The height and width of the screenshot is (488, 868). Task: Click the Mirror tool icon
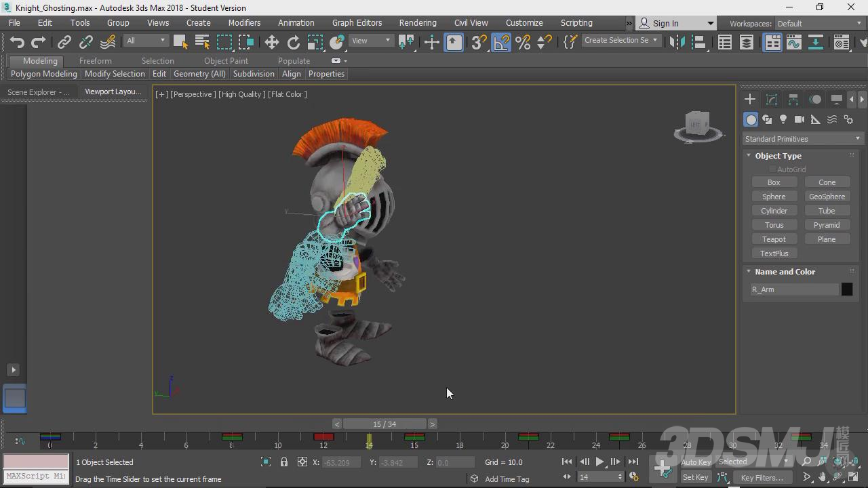[676, 42]
